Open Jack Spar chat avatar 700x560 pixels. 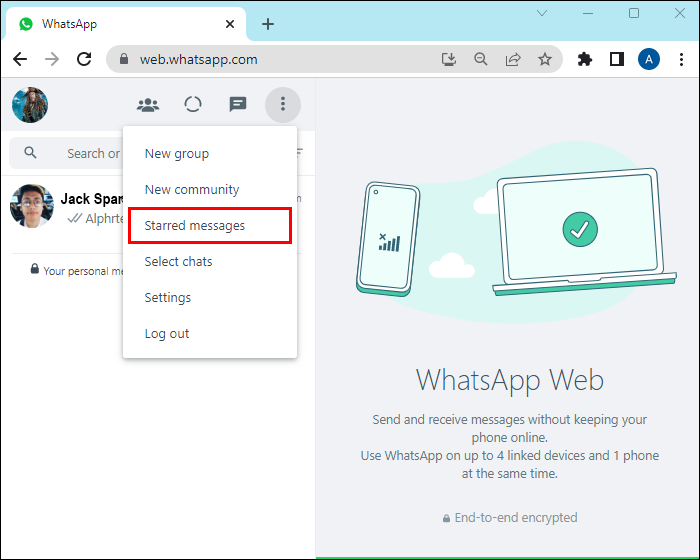point(32,206)
